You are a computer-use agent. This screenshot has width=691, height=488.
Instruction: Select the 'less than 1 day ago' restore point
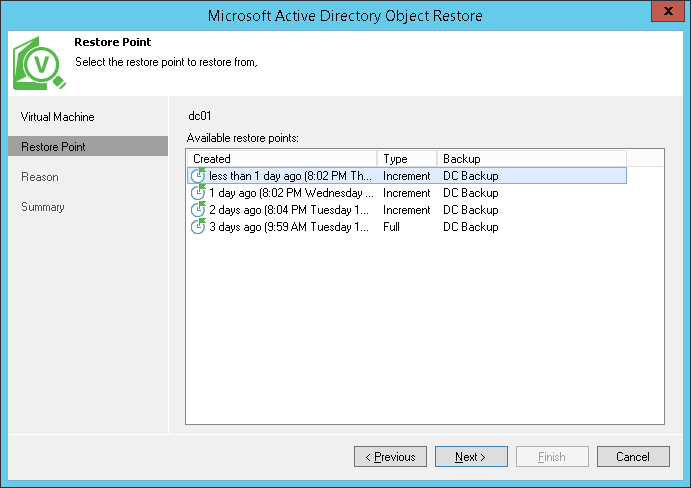292,176
